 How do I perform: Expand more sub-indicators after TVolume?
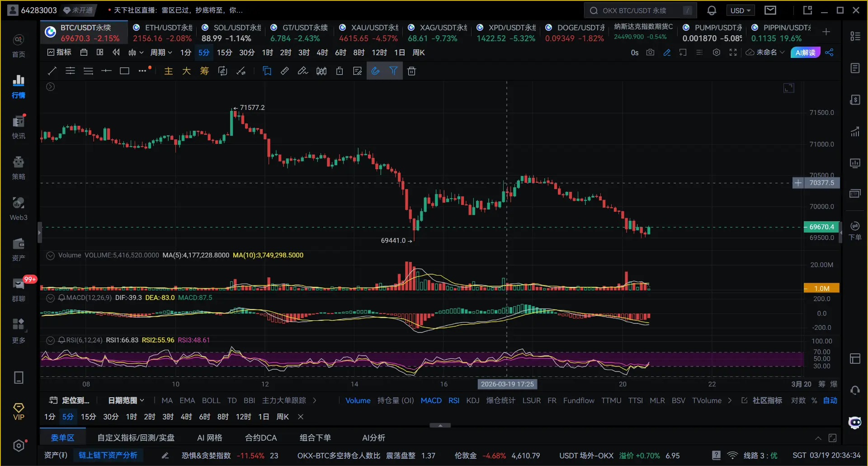pos(730,400)
